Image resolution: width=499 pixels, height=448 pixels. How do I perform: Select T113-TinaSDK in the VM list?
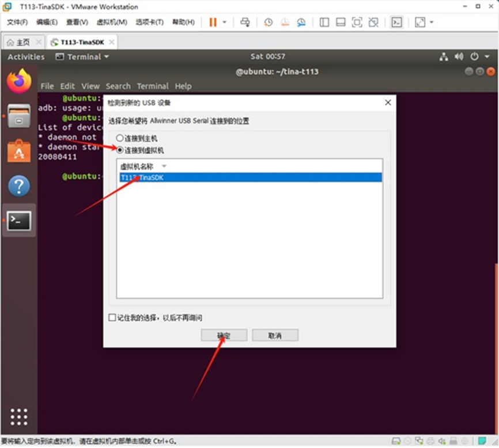click(x=251, y=177)
